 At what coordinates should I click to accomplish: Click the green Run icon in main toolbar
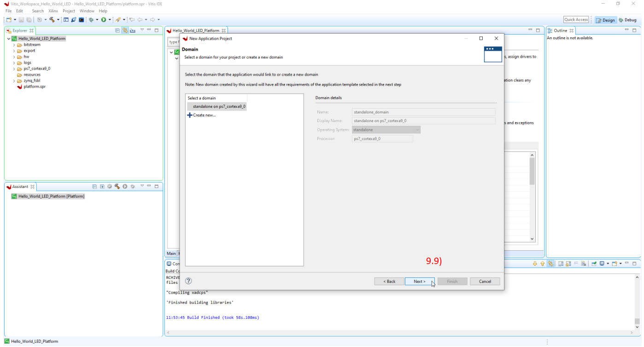pyautogui.click(x=104, y=20)
